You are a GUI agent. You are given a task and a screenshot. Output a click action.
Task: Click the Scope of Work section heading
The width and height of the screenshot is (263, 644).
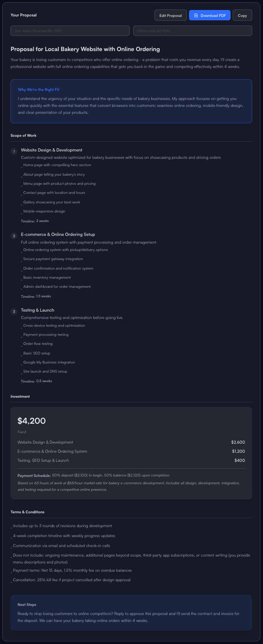coord(23,135)
